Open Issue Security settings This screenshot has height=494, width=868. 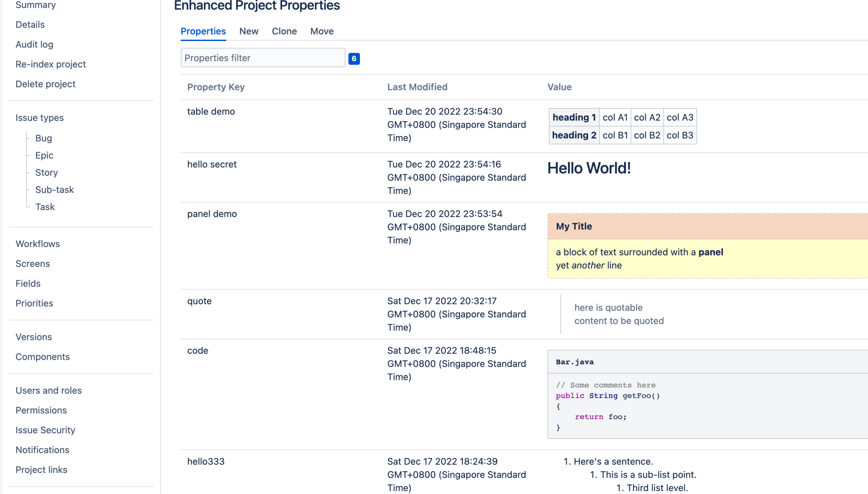pyautogui.click(x=45, y=430)
